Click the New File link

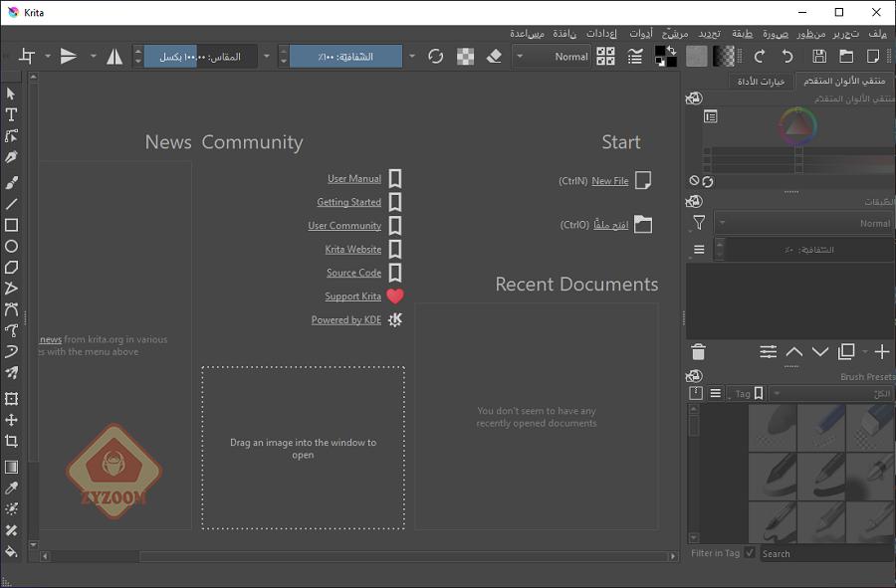coord(609,181)
